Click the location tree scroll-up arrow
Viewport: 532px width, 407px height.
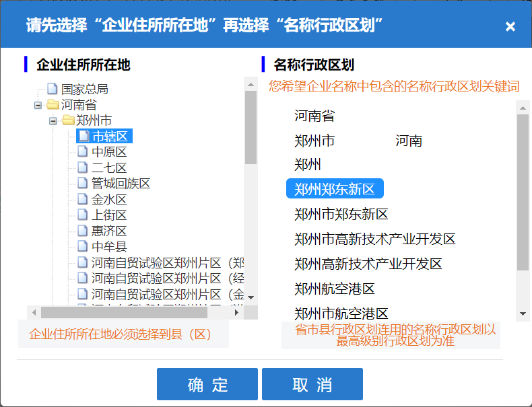(251, 84)
